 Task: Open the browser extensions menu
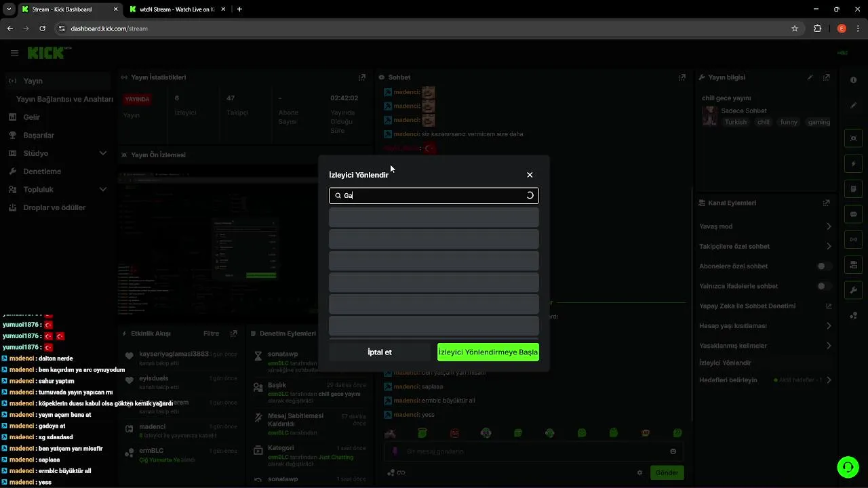(x=817, y=28)
